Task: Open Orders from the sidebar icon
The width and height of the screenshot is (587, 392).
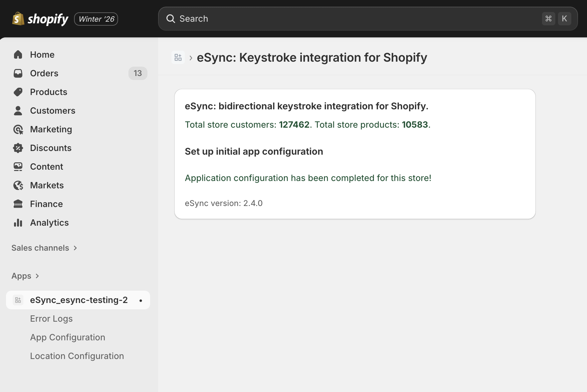Action: pos(18,73)
